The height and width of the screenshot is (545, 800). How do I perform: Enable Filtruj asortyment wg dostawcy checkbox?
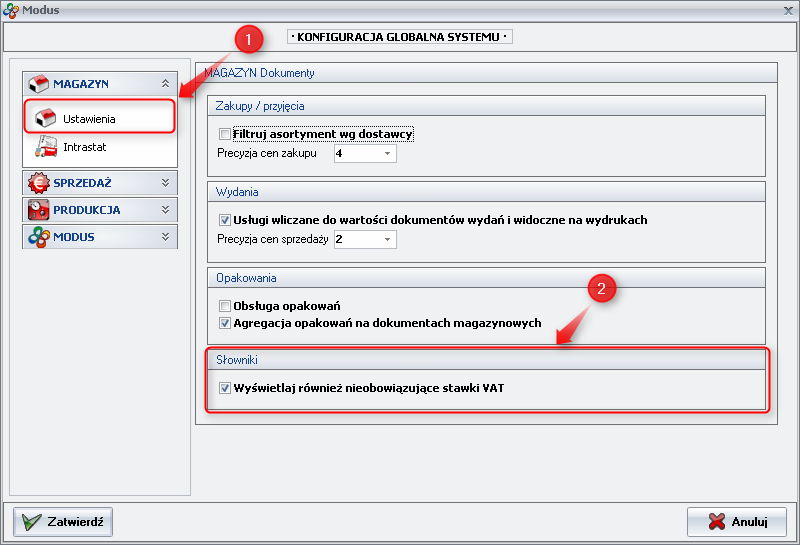click(224, 134)
